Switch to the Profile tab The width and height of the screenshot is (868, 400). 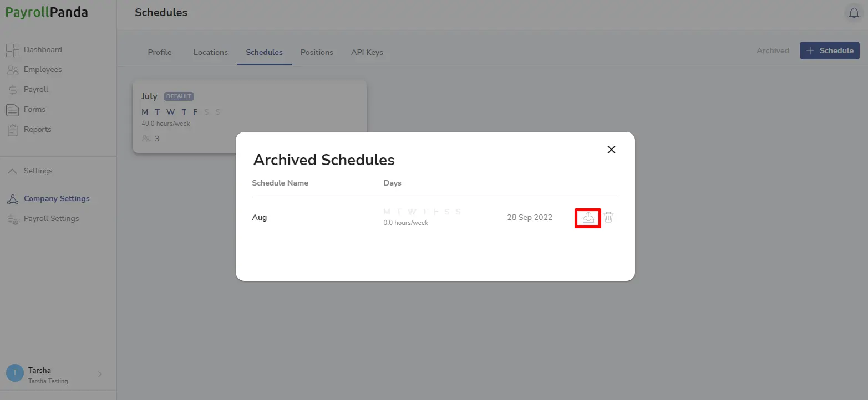tap(160, 53)
